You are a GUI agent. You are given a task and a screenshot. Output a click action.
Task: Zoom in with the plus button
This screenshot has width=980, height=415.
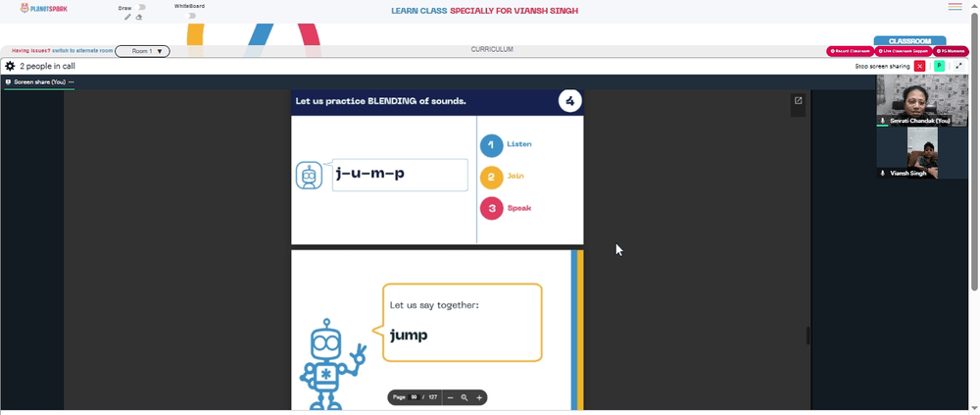[479, 397]
